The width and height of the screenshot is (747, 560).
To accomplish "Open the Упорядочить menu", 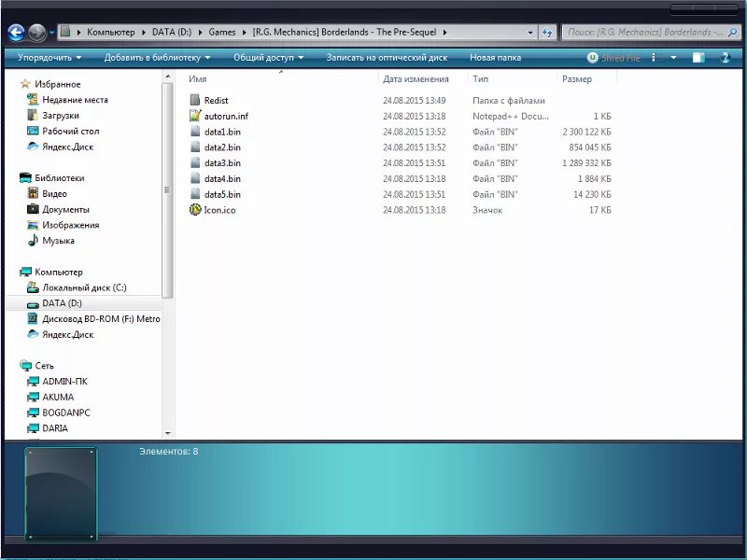I will [49, 58].
